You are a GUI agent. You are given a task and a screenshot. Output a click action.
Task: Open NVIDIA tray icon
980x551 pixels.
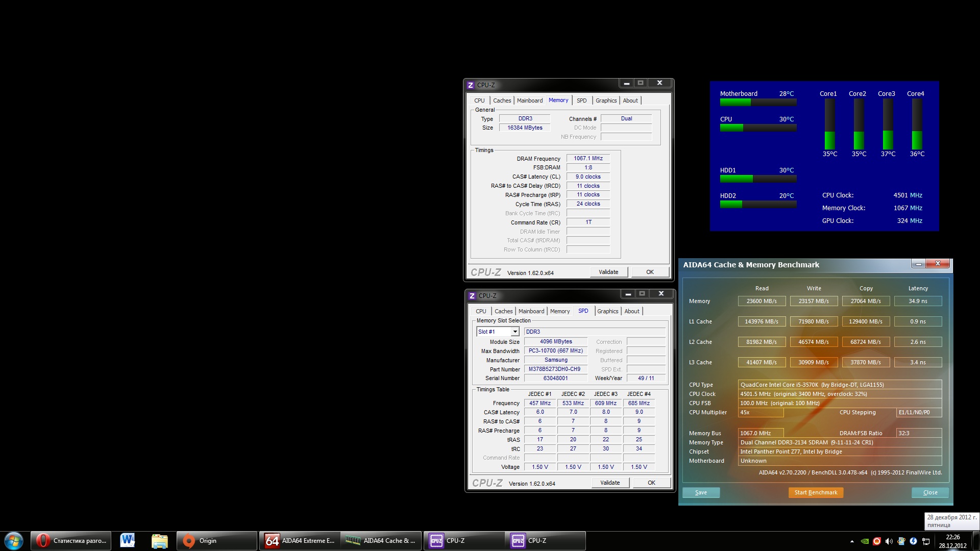865,541
